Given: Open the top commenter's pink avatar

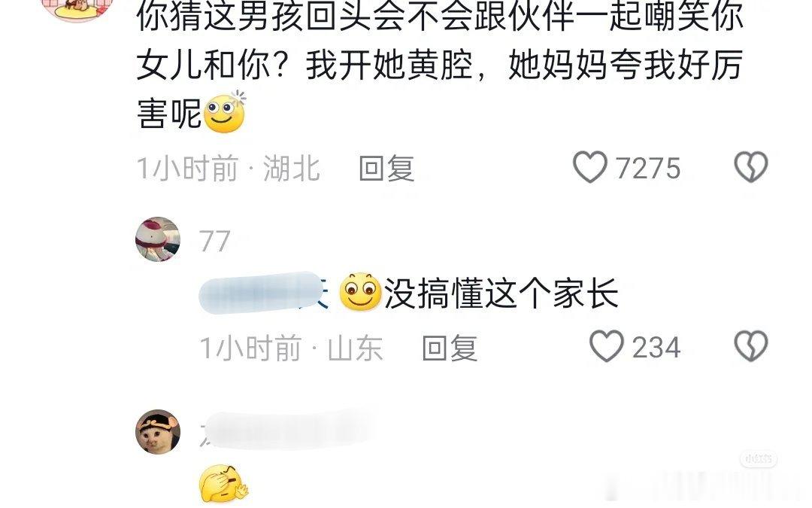Looking at the screenshot, I should click(x=77, y=8).
